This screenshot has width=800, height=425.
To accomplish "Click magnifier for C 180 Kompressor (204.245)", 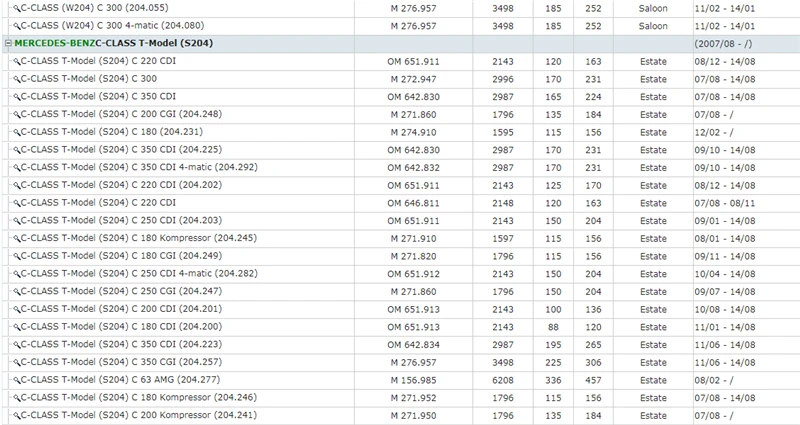I will (17, 238).
